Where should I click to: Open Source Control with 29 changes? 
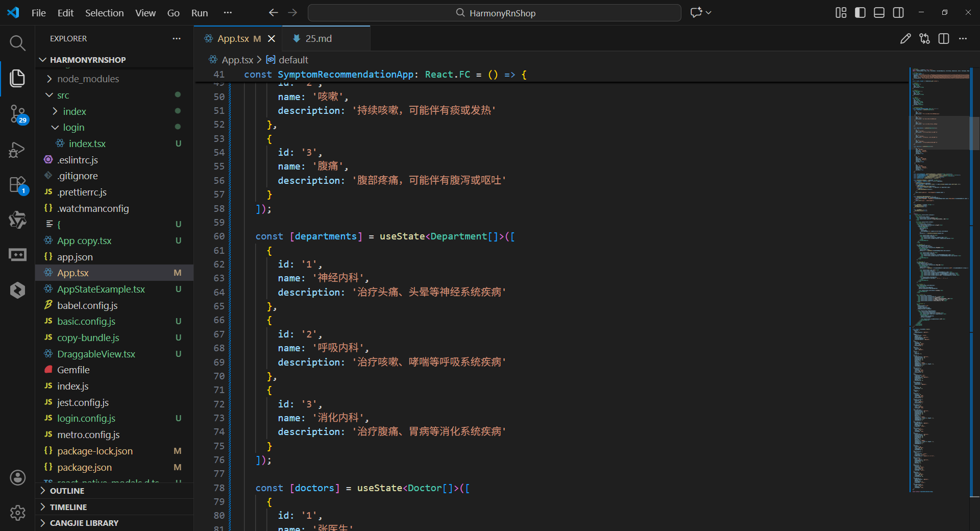point(17,114)
